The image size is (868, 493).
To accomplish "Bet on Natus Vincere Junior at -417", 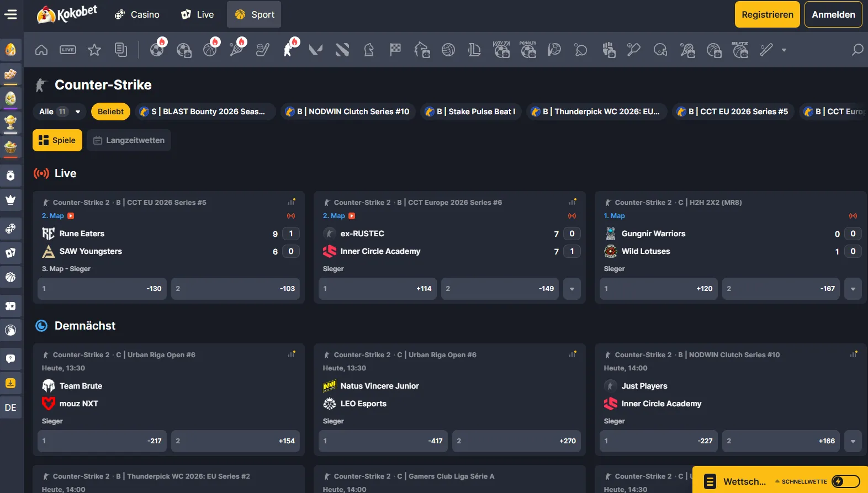I will pyautogui.click(x=383, y=441).
